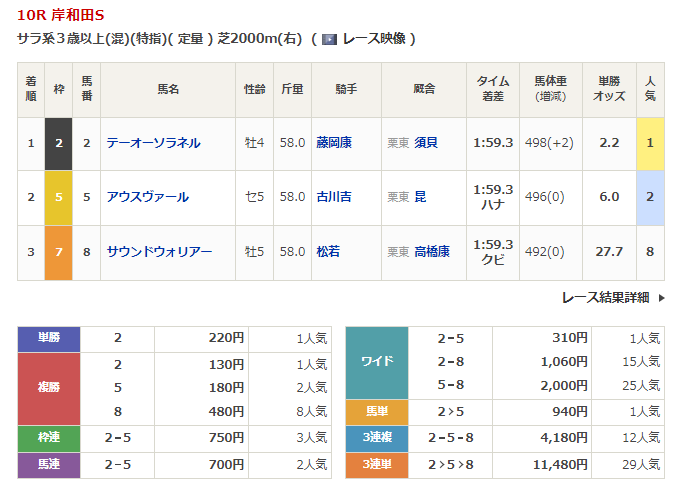Click the 10R 岸和田S race title
Image resolution: width=683 pixels, height=488 pixels.
coord(59,15)
